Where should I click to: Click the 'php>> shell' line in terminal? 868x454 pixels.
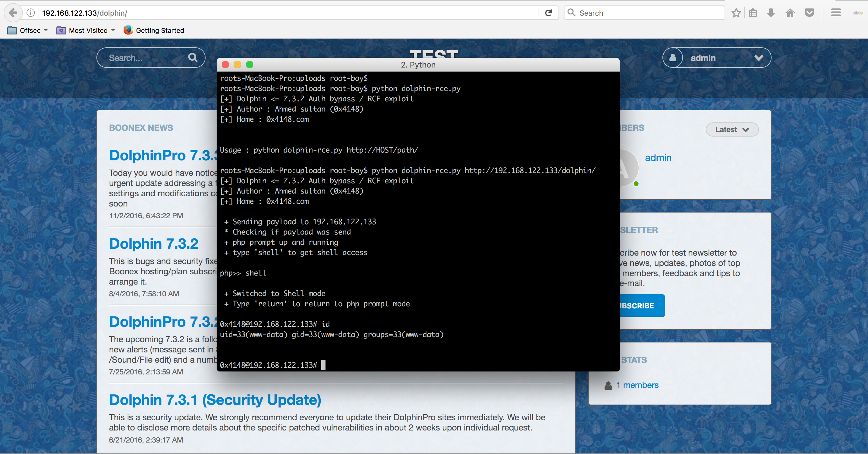[x=243, y=273]
